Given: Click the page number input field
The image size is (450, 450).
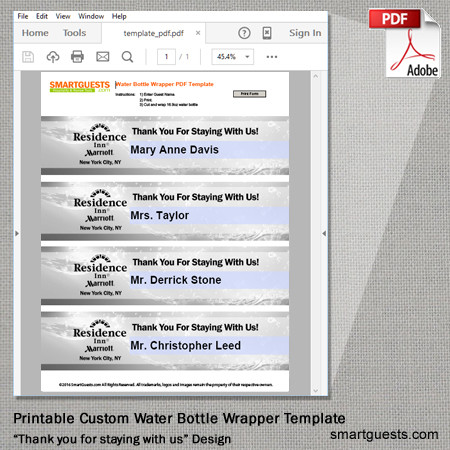Looking at the screenshot, I should 166,57.
